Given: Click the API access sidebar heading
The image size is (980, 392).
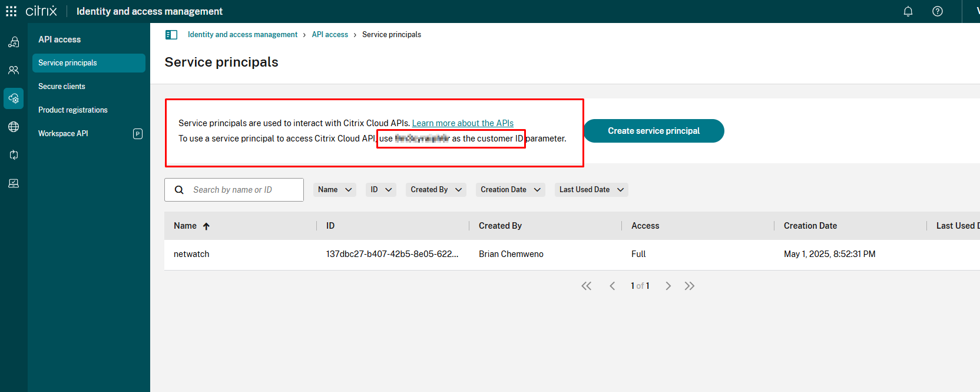Looking at the screenshot, I should 59,39.
